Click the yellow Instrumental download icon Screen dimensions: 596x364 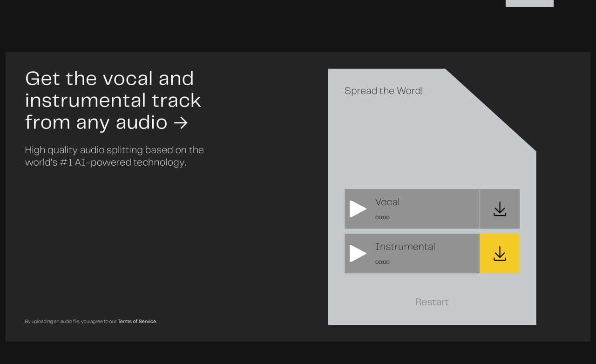coord(500,254)
